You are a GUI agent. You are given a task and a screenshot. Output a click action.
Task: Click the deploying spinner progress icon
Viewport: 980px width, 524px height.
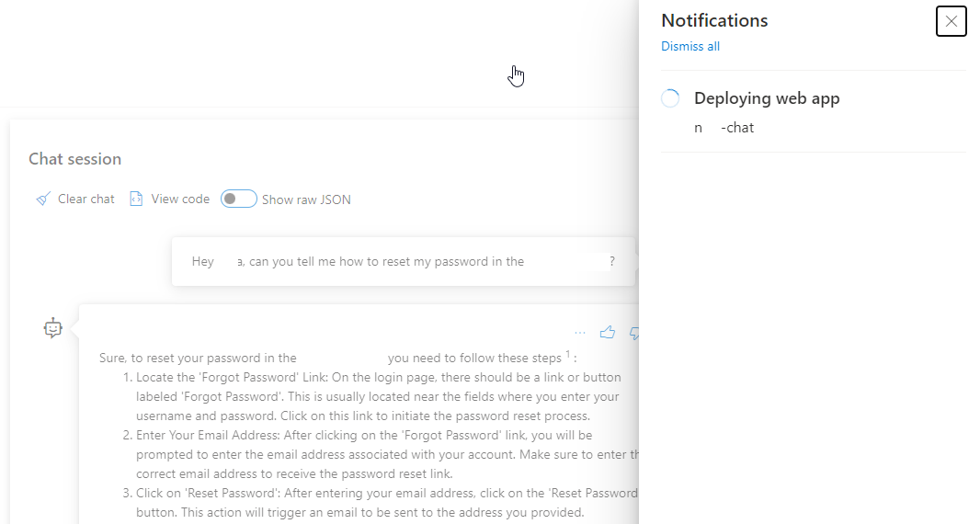[670, 98]
